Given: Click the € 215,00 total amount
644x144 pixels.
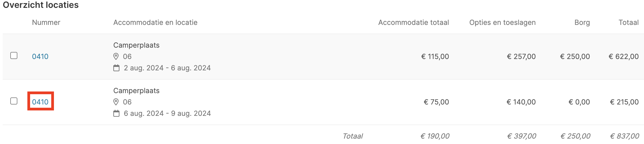Looking at the screenshot, I should tap(624, 102).
